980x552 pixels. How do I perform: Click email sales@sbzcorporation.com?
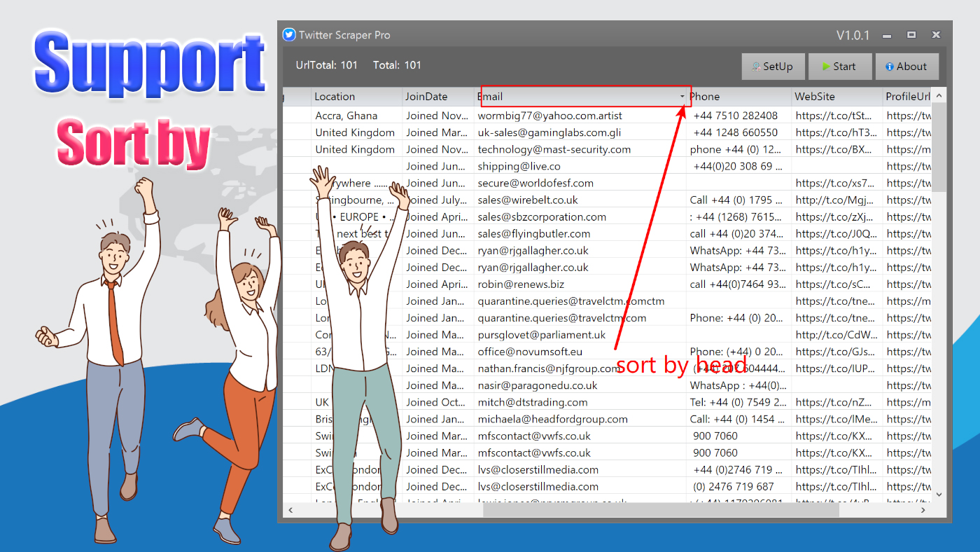(x=542, y=216)
